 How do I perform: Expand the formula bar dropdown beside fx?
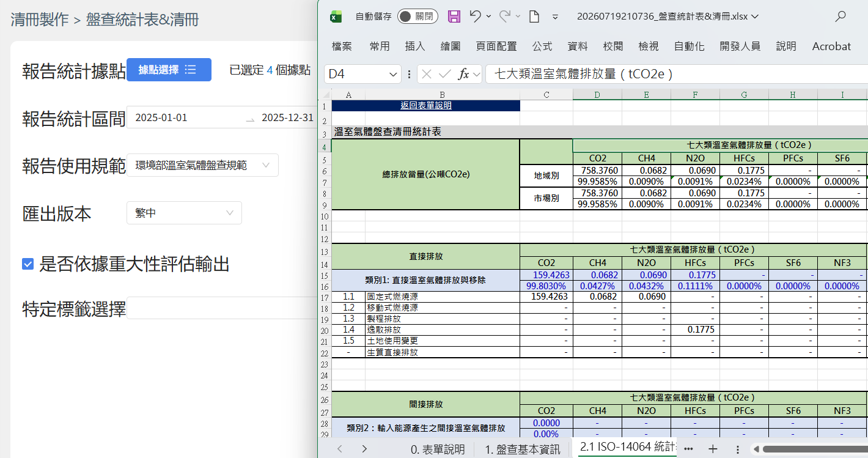[x=477, y=74]
